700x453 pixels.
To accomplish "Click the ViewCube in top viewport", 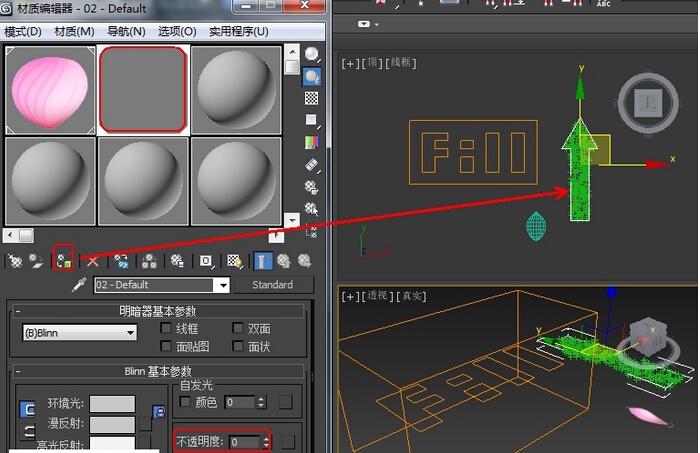I will [x=649, y=104].
